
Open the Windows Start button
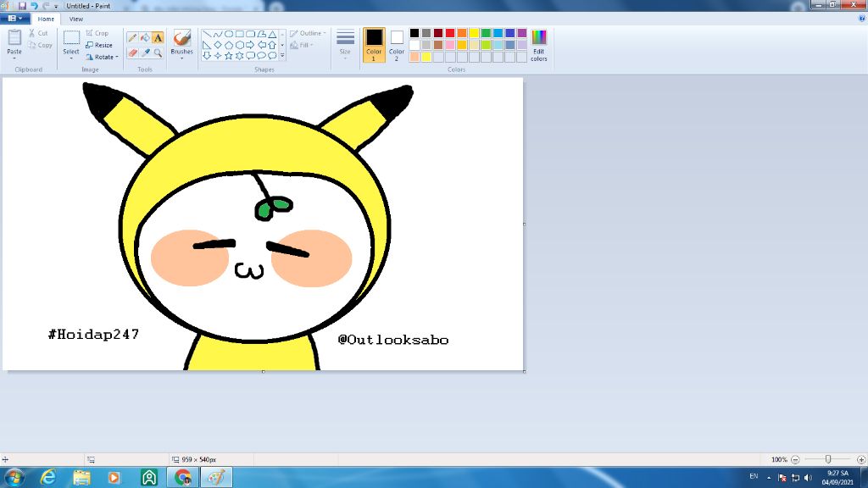coord(14,477)
